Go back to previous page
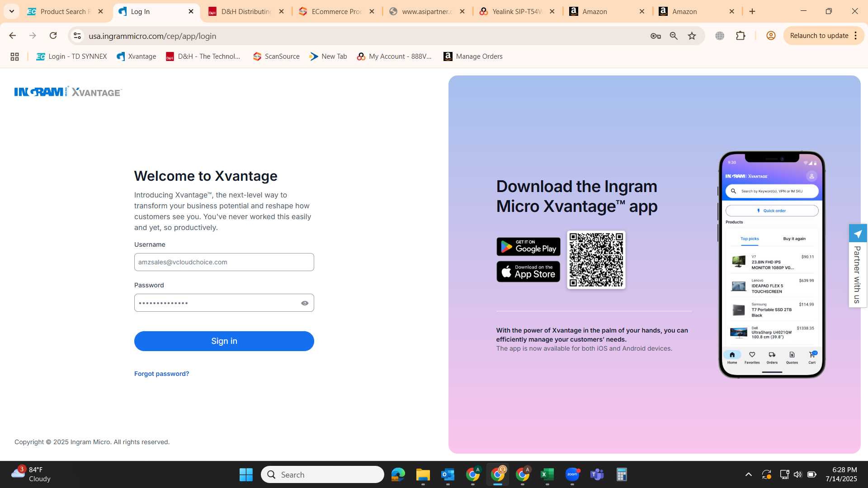Viewport: 868px width, 488px height. tap(12, 36)
